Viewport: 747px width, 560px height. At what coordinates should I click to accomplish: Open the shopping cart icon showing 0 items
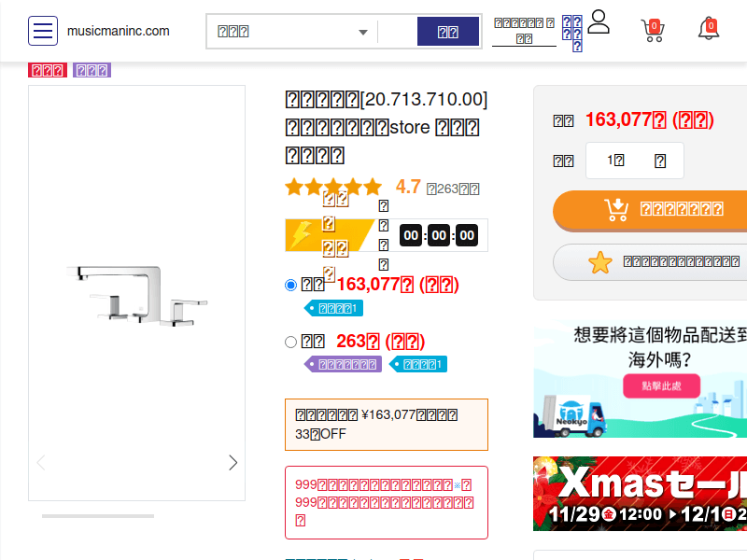coord(652,30)
